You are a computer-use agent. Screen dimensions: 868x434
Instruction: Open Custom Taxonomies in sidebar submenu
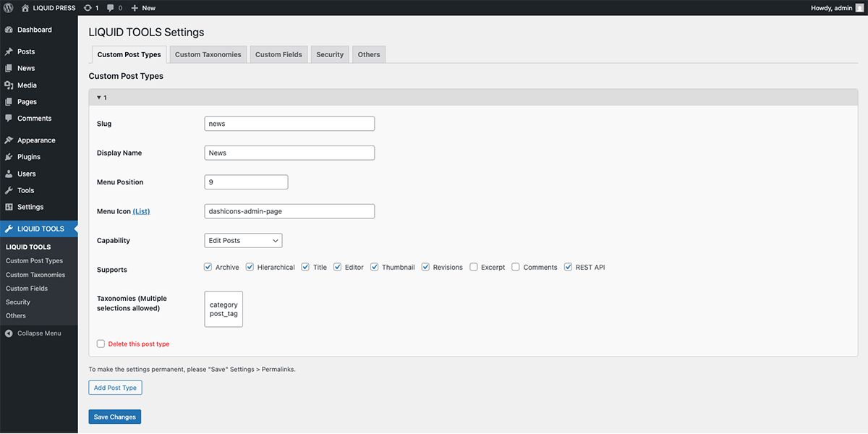35,275
